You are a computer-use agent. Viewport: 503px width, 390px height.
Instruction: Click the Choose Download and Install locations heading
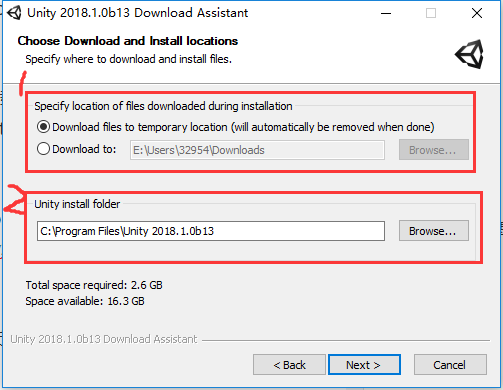click(128, 41)
